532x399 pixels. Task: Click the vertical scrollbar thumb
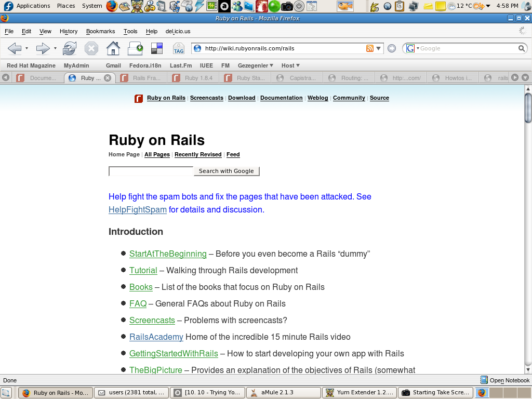528,108
